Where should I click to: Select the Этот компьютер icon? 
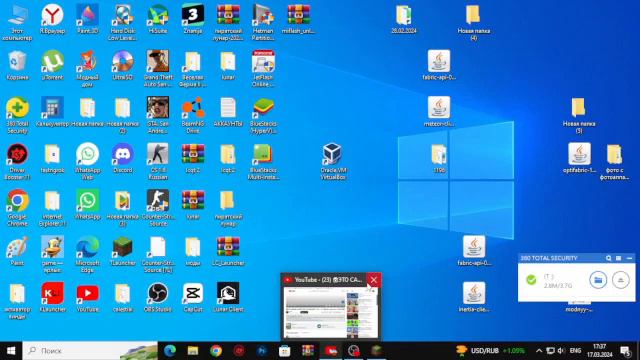point(17,23)
